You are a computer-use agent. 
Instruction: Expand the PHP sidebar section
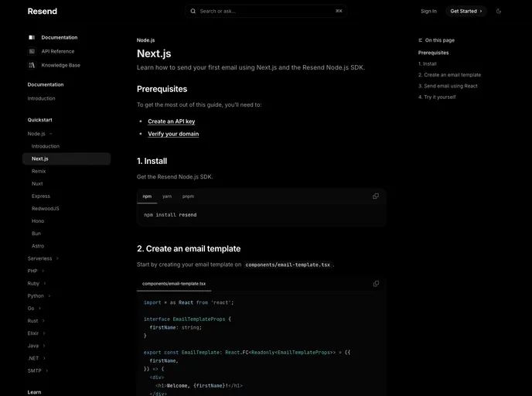pos(43,271)
